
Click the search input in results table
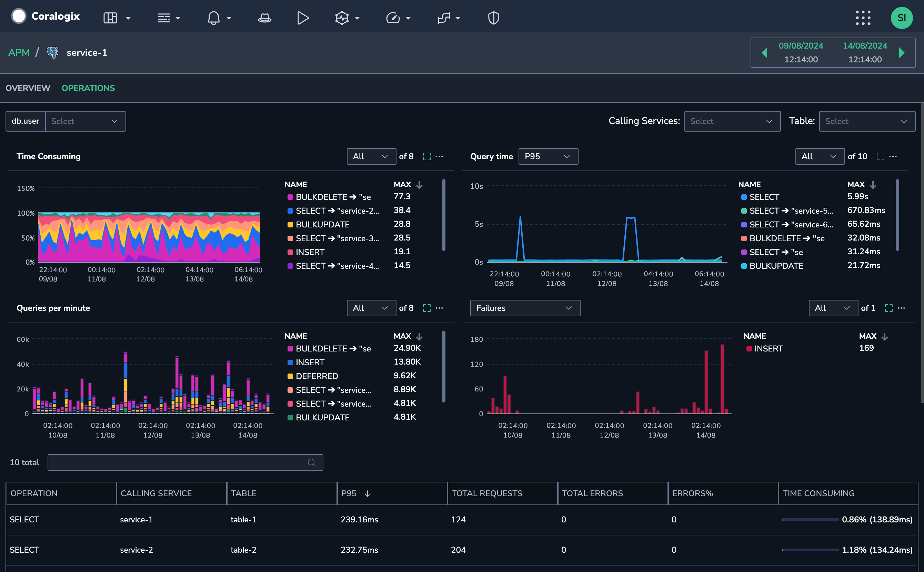pos(184,462)
